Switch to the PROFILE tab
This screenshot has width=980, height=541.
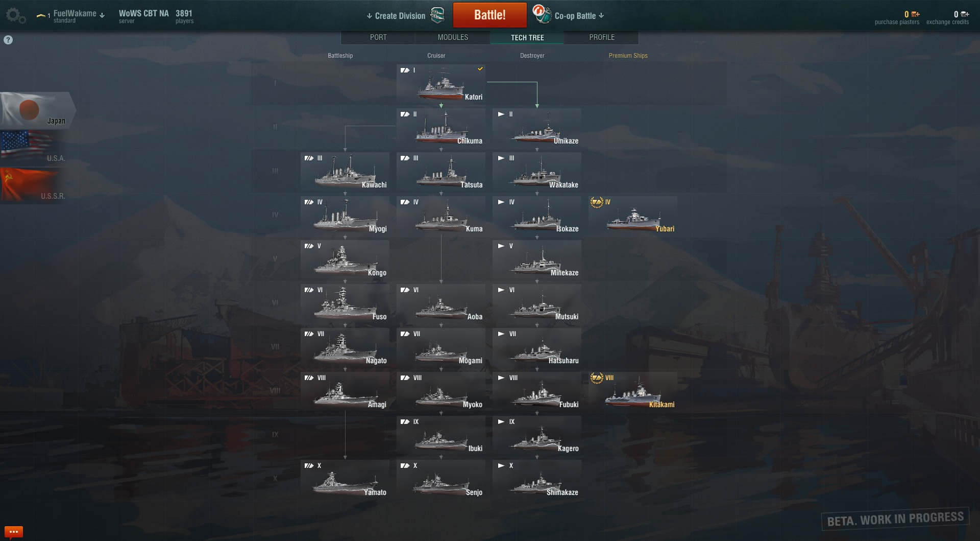point(602,37)
